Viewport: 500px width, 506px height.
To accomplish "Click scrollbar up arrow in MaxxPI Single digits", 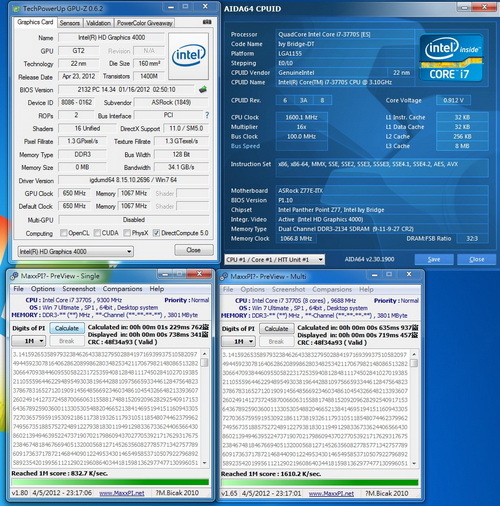I will pyautogui.click(x=204, y=354).
